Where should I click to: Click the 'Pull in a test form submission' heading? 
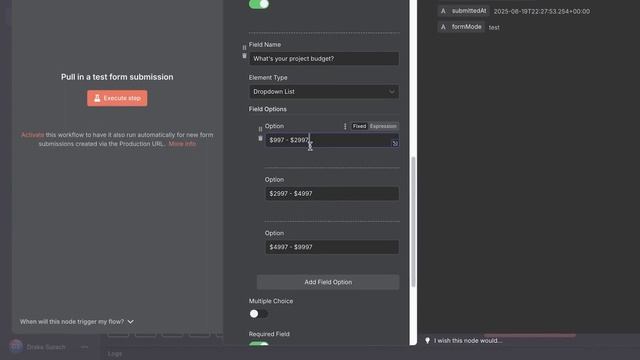pyautogui.click(x=117, y=77)
